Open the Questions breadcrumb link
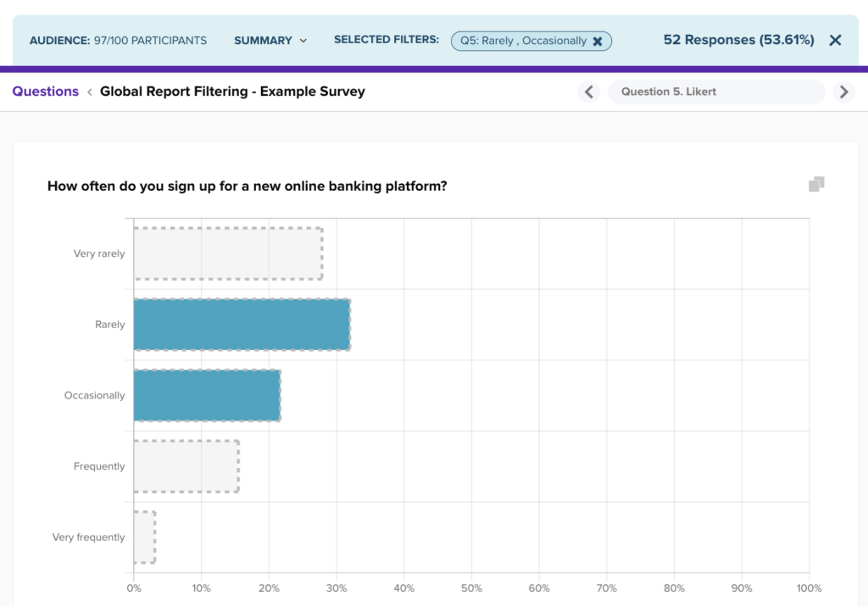 click(46, 92)
